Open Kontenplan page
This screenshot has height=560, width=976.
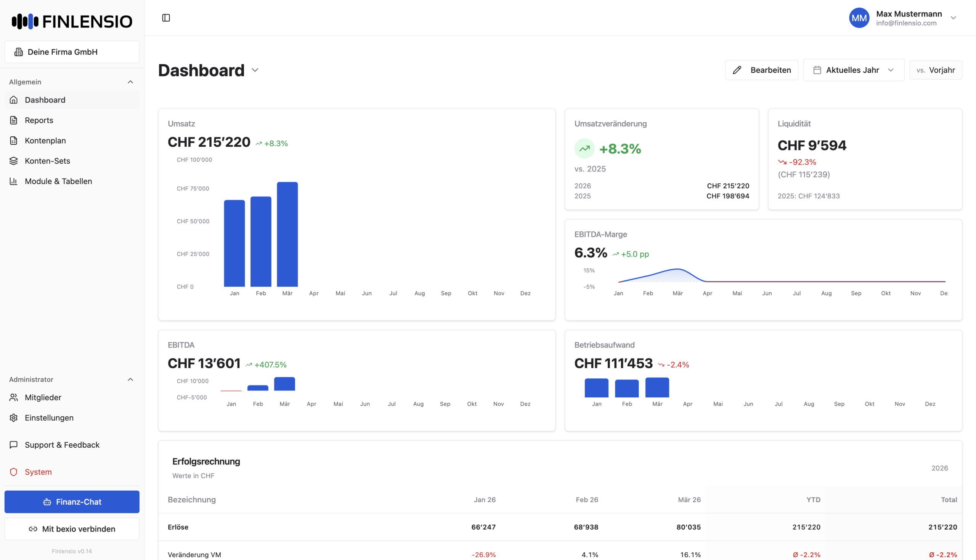point(45,141)
